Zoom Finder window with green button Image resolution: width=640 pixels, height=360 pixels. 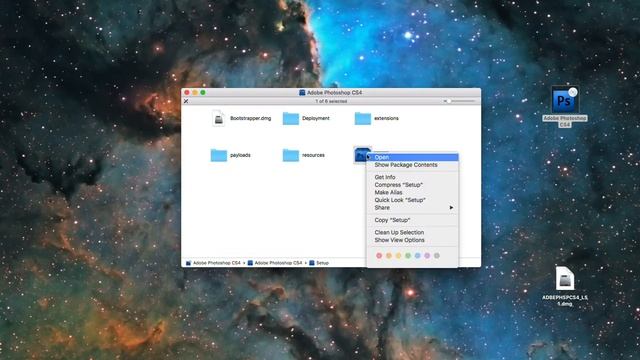point(203,93)
